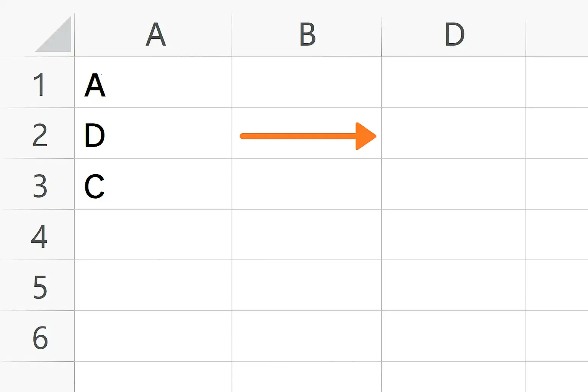Select empty cell B3
Image resolution: width=588 pixels, height=392 pixels.
(x=307, y=184)
